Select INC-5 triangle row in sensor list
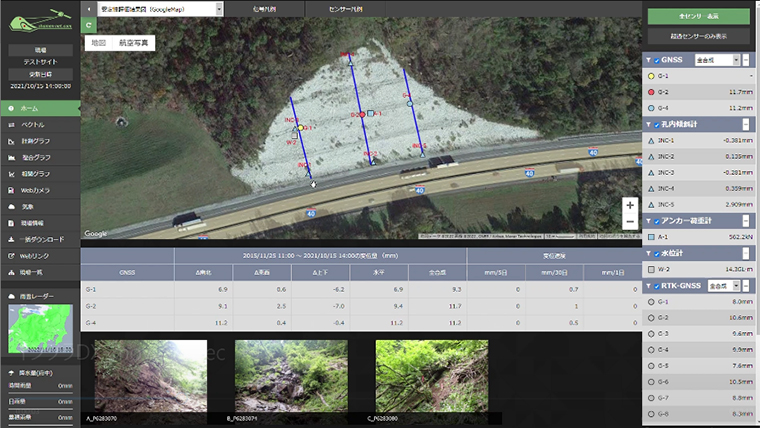Viewport: 760px width, 428px height. pyautogui.click(x=698, y=205)
